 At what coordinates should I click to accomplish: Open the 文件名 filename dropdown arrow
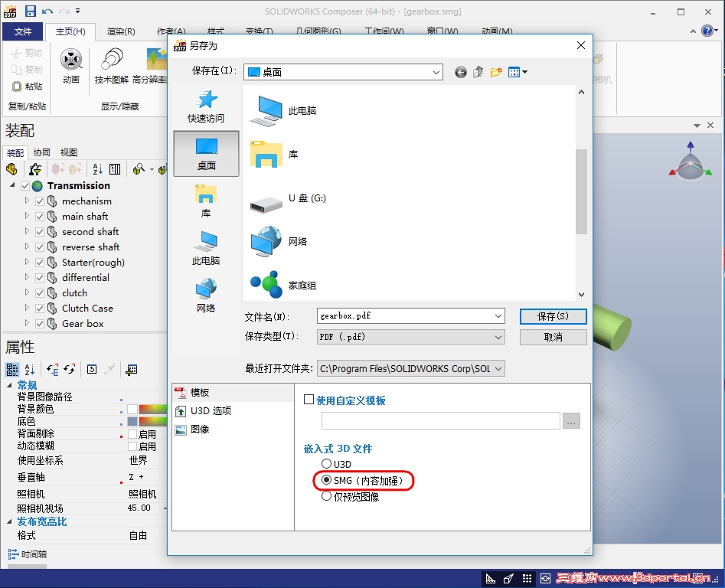pyautogui.click(x=498, y=316)
